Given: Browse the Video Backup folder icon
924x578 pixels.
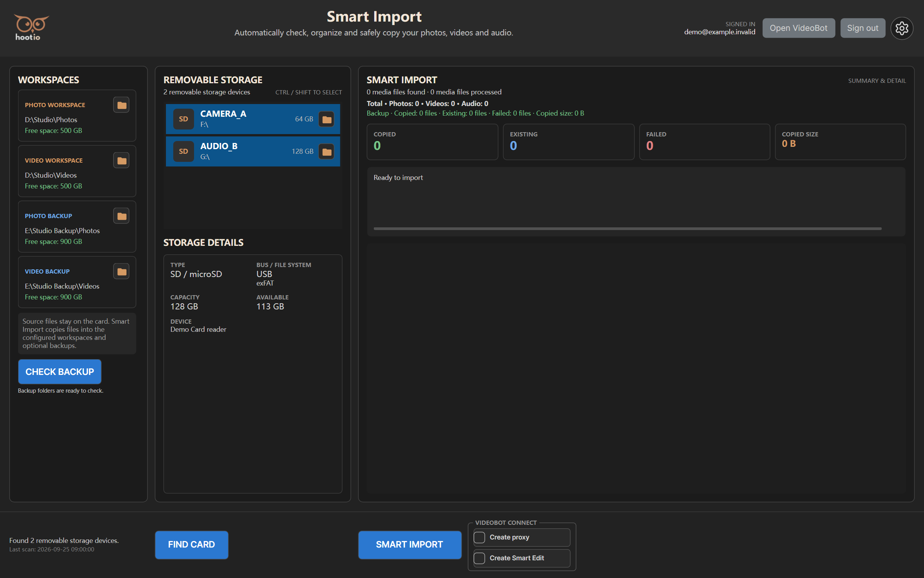Looking at the screenshot, I should pyautogui.click(x=121, y=271).
